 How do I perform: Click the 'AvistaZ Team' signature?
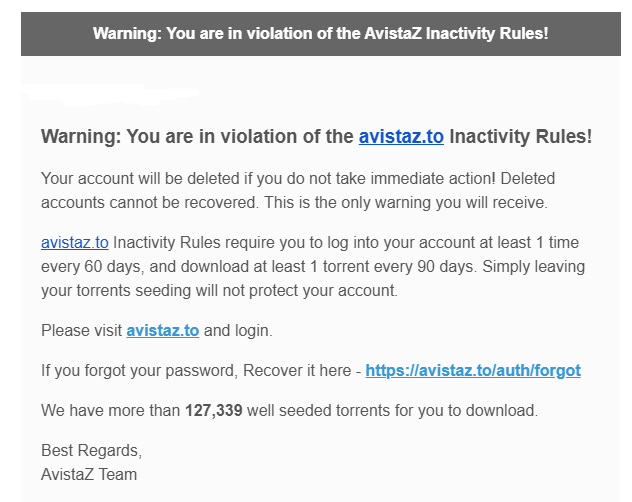89,474
